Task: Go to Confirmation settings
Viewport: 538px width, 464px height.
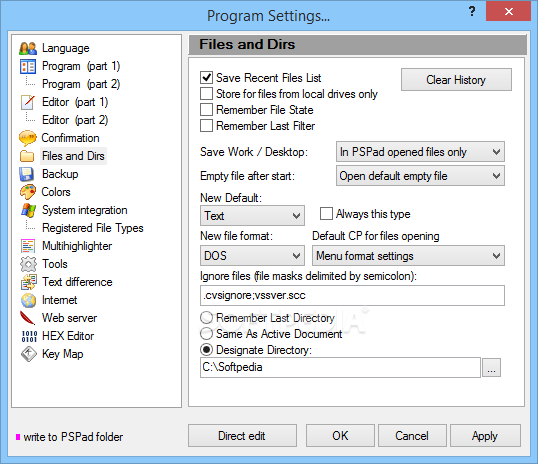Action: point(71,138)
